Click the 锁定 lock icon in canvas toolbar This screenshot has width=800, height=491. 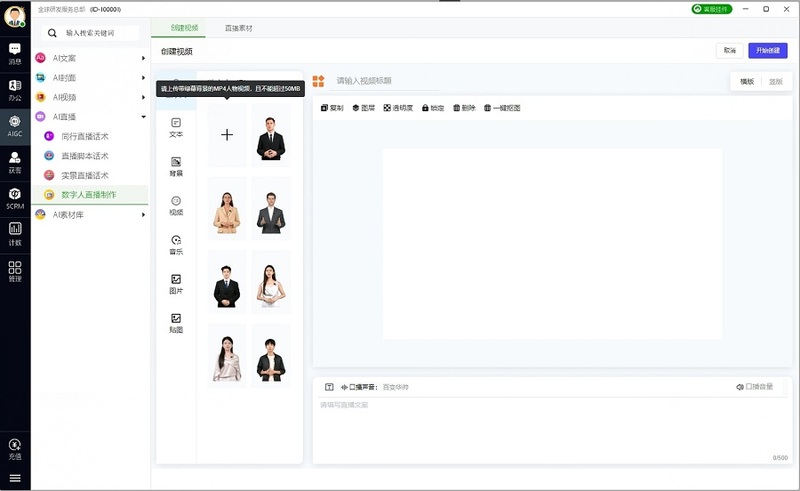[x=433, y=108]
